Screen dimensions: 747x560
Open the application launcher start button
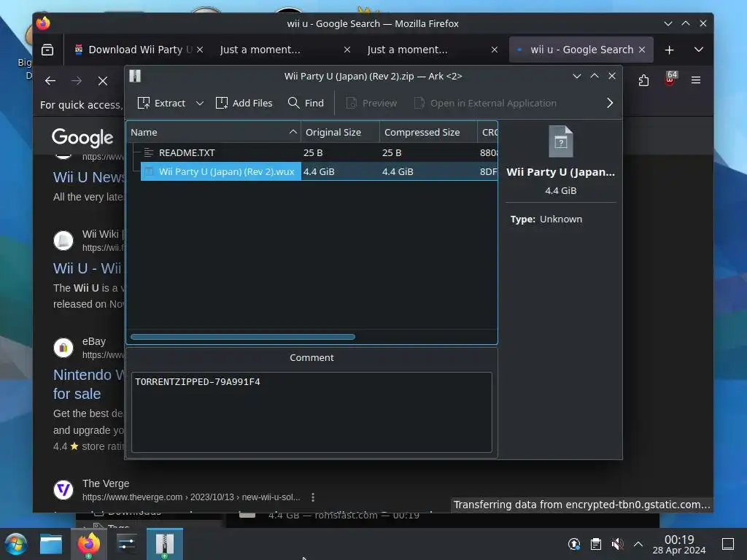tap(16, 544)
